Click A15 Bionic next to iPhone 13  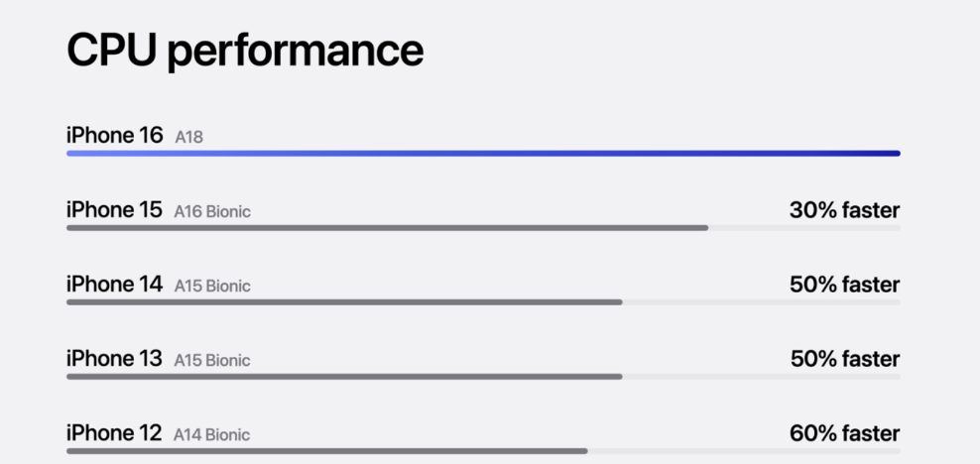click(212, 360)
